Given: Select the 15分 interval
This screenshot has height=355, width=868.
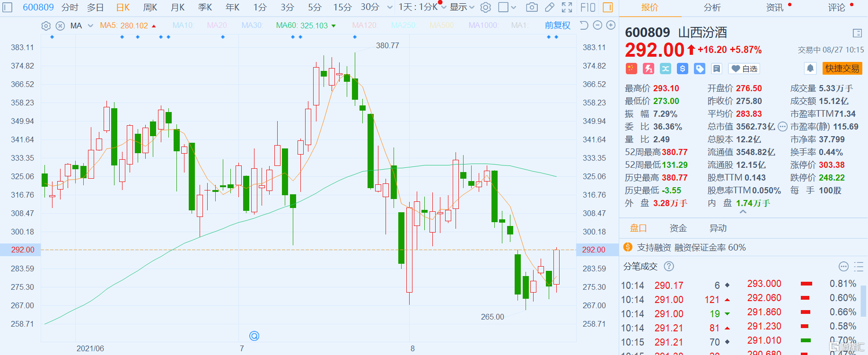Looking at the screenshot, I should tap(342, 7).
